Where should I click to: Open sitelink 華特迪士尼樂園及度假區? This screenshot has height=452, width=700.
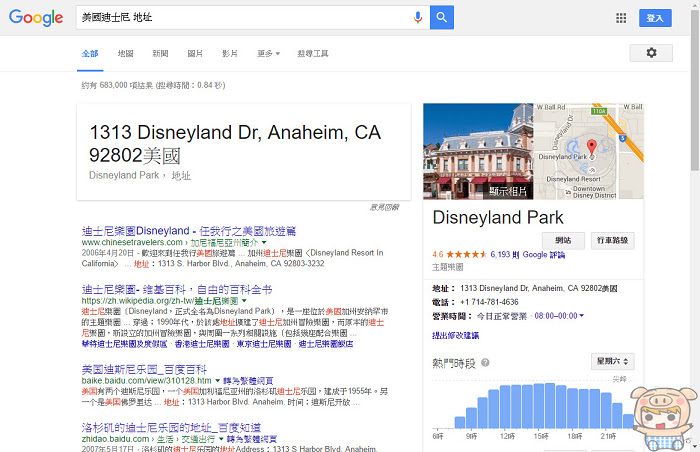[x=125, y=344]
